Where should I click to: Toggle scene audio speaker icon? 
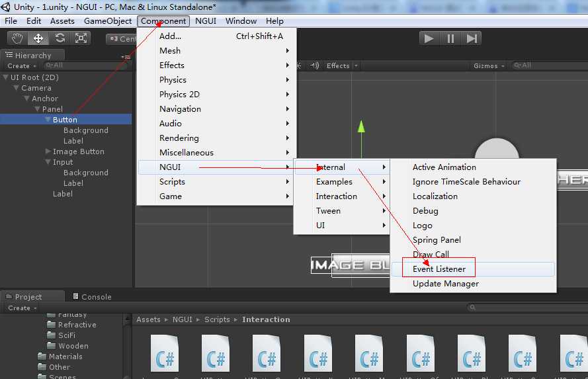tap(315, 65)
